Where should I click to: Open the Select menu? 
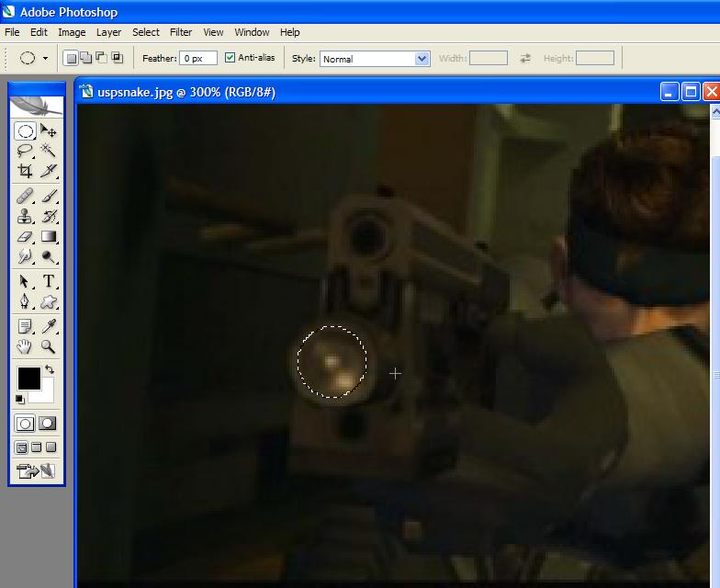point(145,32)
